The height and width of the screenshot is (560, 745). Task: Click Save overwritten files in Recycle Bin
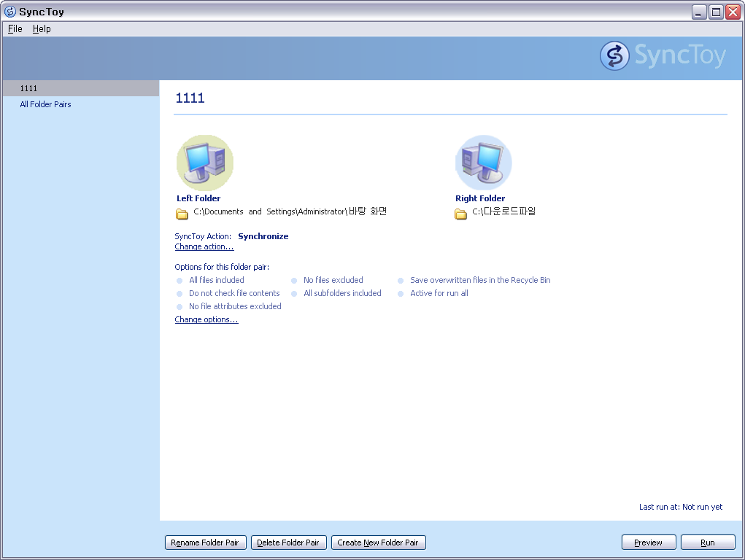tap(480, 280)
